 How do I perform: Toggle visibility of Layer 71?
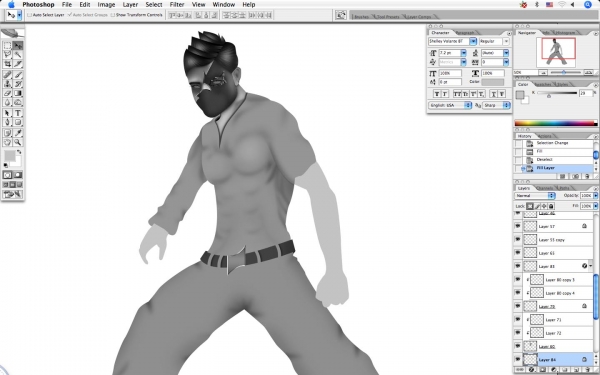coord(518,320)
